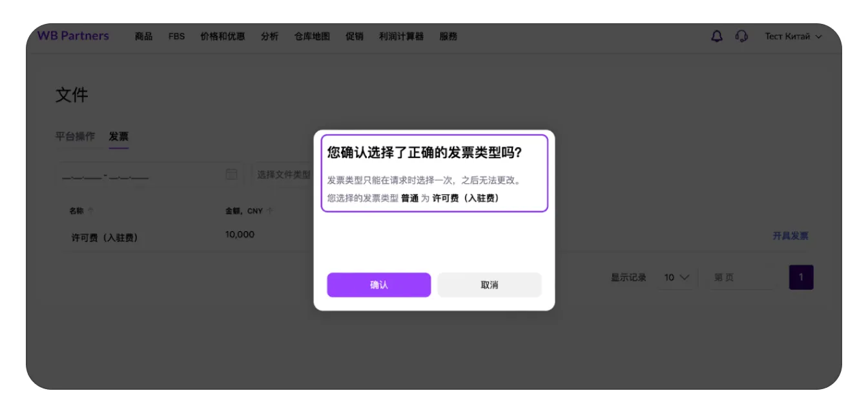Click the 第页 page number input

click(739, 277)
